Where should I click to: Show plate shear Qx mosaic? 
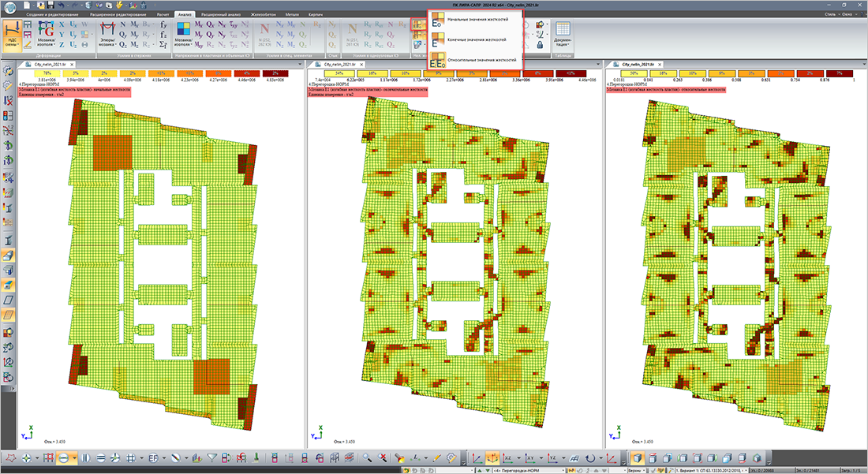click(211, 25)
